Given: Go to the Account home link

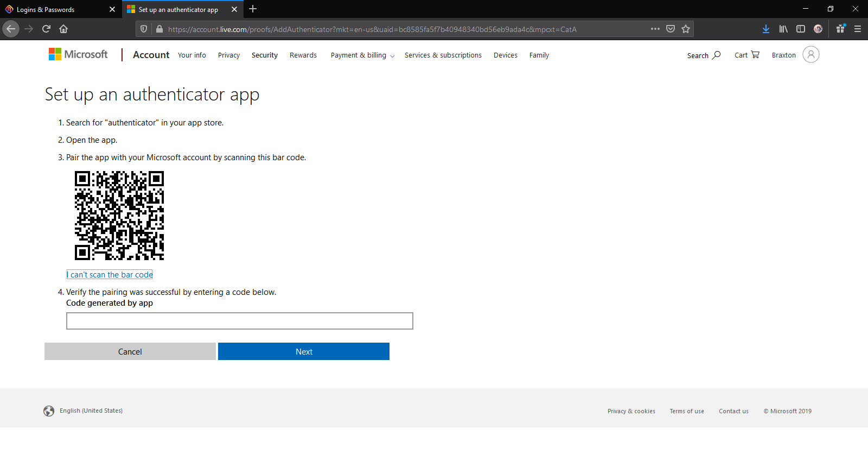Looking at the screenshot, I should [x=151, y=55].
